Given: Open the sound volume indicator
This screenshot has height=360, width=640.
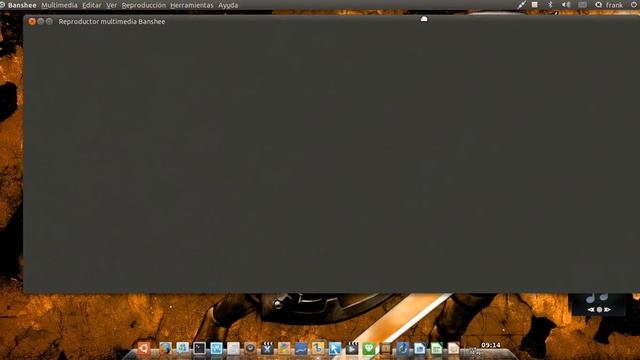Looking at the screenshot, I should pyautogui.click(x=566, y=5).
